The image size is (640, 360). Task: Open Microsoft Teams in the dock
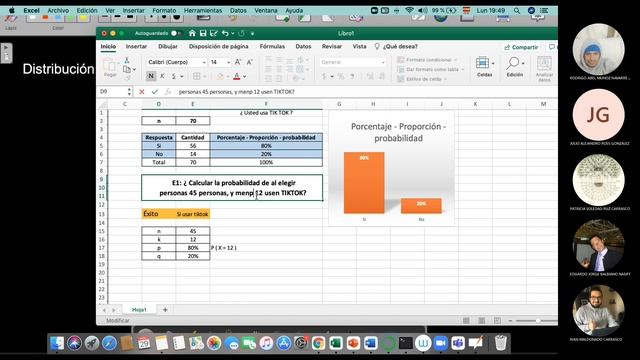point(458,343)
